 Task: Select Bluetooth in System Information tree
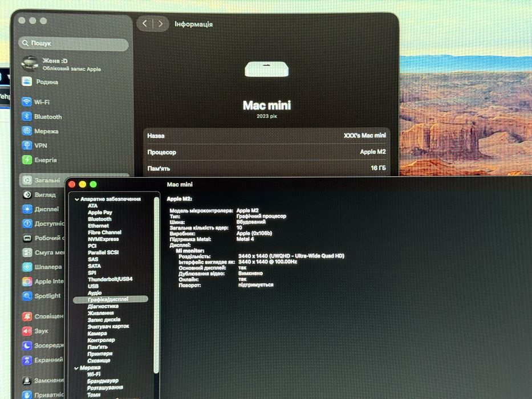tap(99, 219)
